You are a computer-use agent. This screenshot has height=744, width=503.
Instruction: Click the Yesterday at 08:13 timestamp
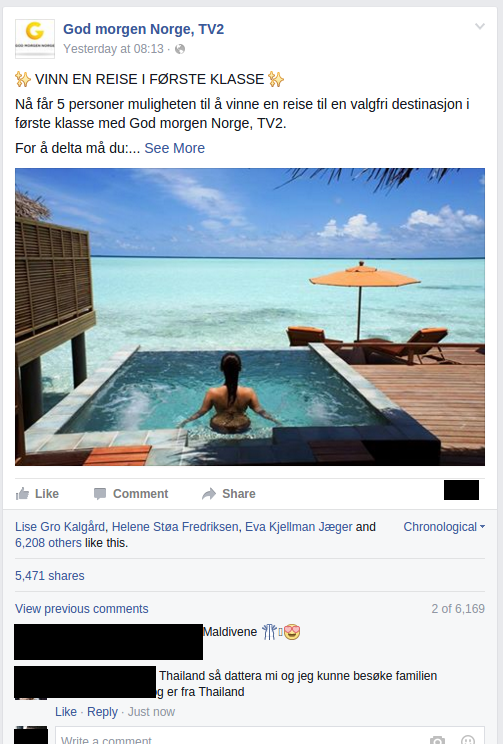click(x=113, y=49)
